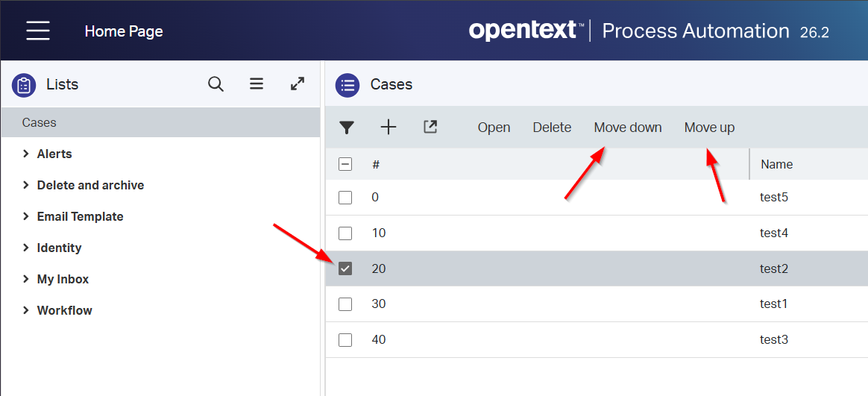Open the Lists panel options menu icon
Image resolution: width=868 pixels, height=396 pixels.
point(256,84)
